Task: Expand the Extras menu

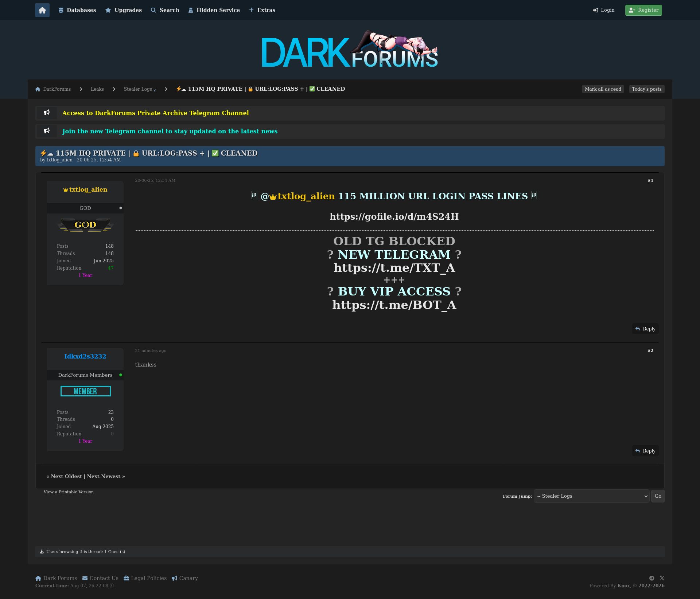Action: [x=262, y=10]
